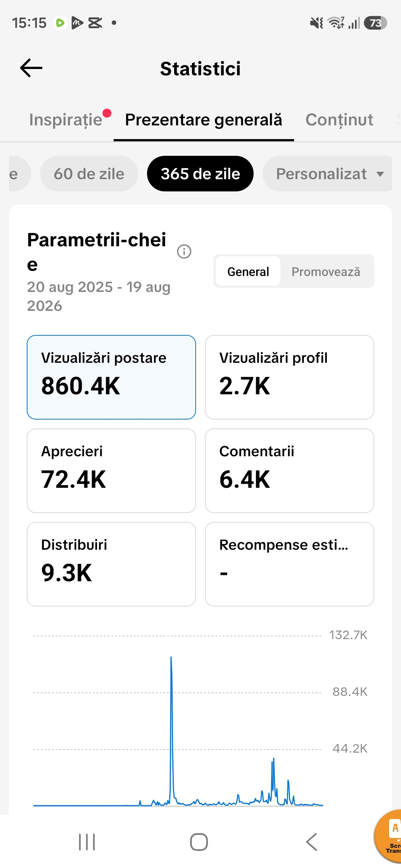Image resolution: width=401 pixels, height=868 pixels.
Task: Tap the Android recent apps icon
Action: [x=87, y=842]
